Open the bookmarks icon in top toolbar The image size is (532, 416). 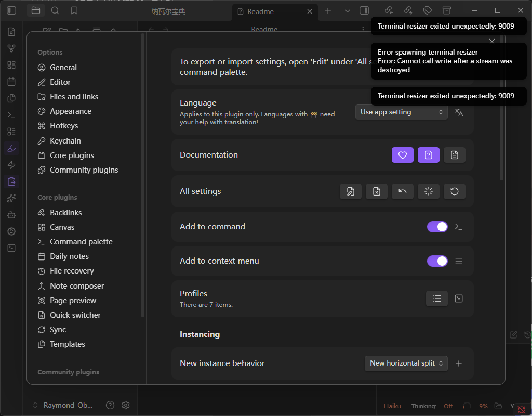coord(74,10)
